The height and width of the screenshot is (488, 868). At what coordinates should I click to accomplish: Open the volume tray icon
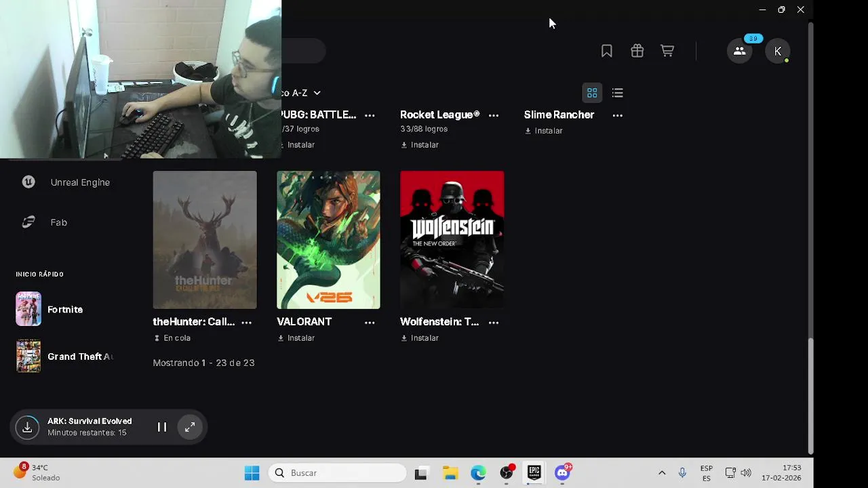[746, 473]
